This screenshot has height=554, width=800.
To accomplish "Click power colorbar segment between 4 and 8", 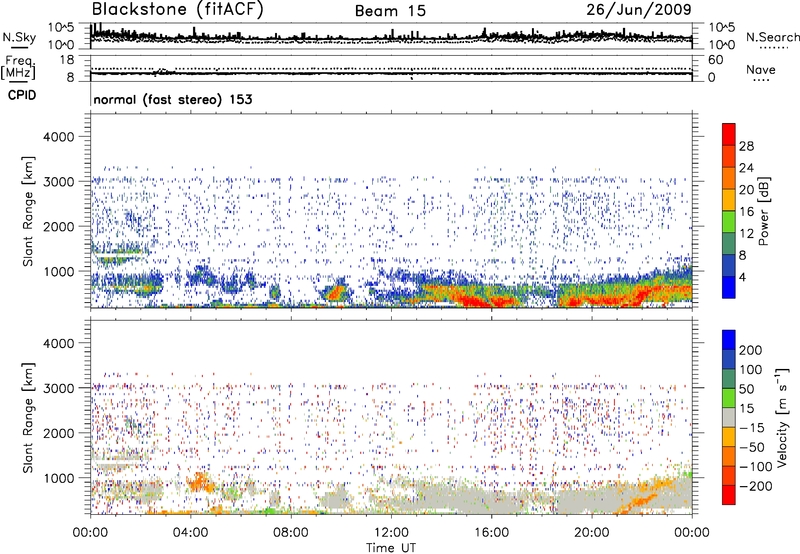I will pos(729,265).
